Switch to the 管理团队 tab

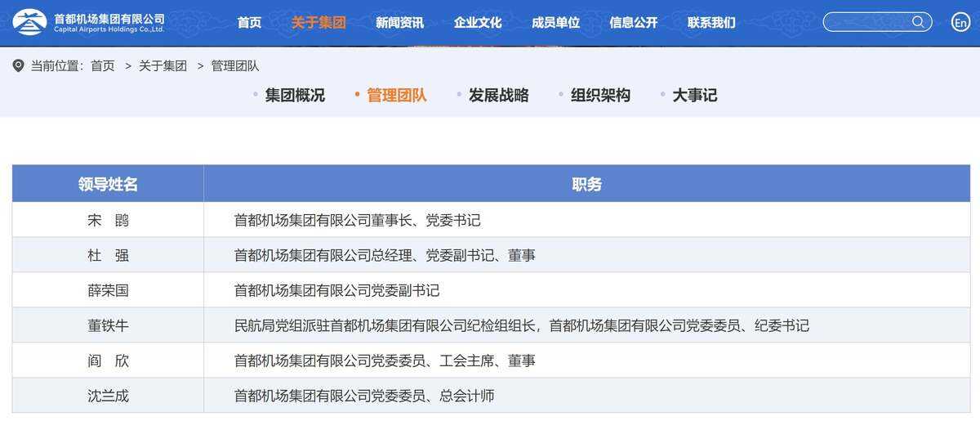tap(397, 95)
